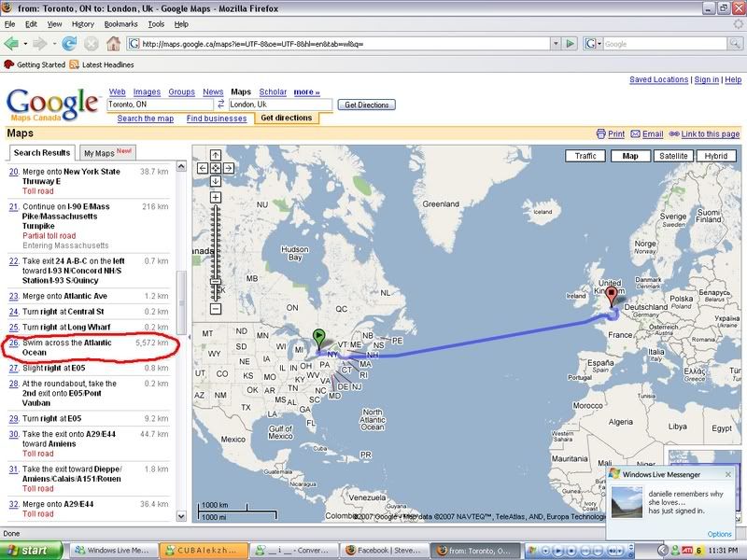Image resolution: width=747 pixels, height=560 pixels.
Task: Click step 26 Swim across Atlantic Ocean
Action: coord(89,347)
